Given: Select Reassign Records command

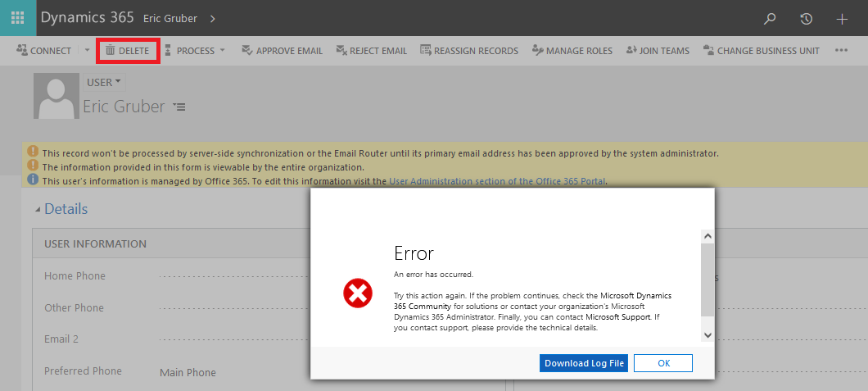Looking at the screenshot, I should point(468,51).
